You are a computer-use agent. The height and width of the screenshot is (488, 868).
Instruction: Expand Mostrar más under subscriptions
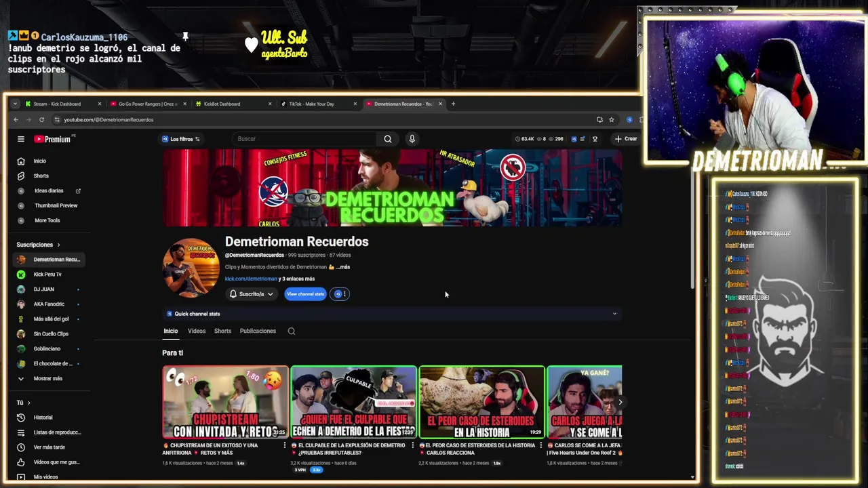47,379
